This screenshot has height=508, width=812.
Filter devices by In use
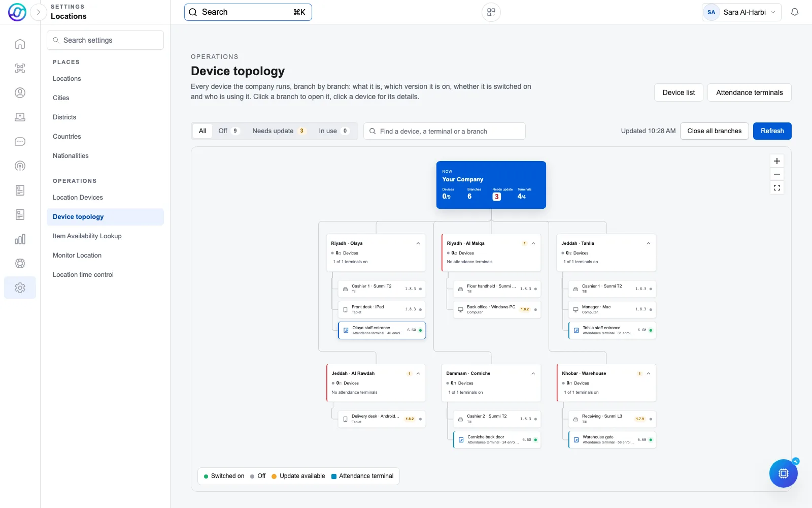(x=333, y=131)
